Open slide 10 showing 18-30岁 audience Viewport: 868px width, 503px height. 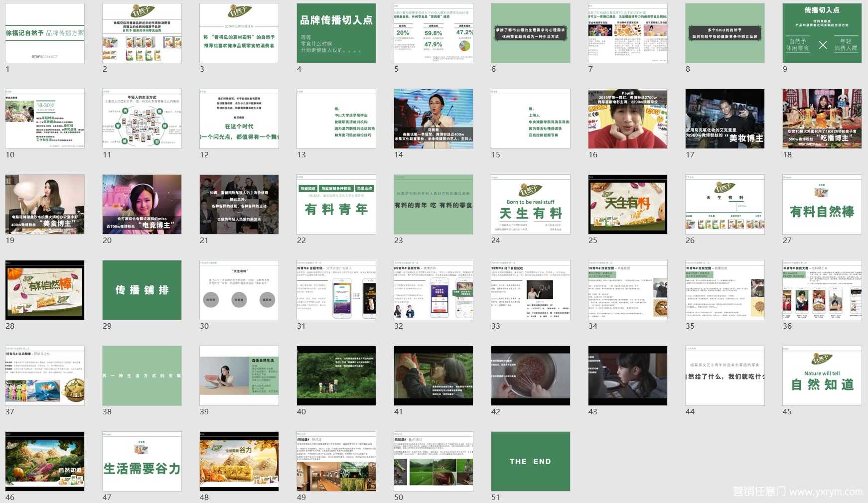pos(45,119)
